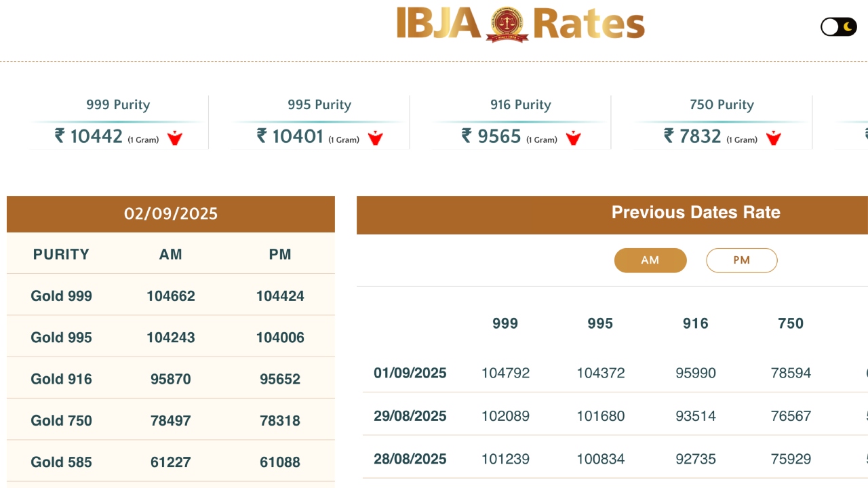
Task: Toggle the dark mode switch
Action: (839, 26)
